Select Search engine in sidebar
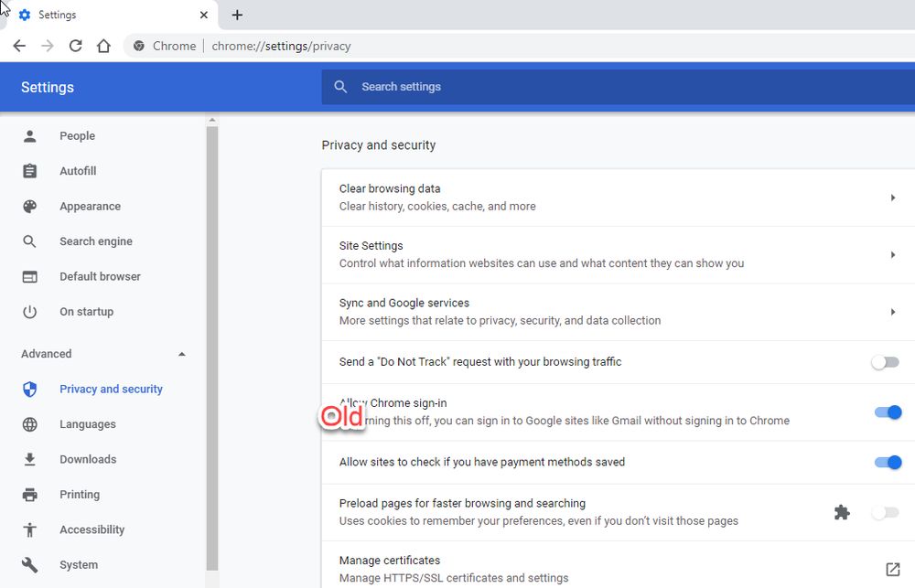This screenshot has width=915, height=588. [x=95, y=241]
